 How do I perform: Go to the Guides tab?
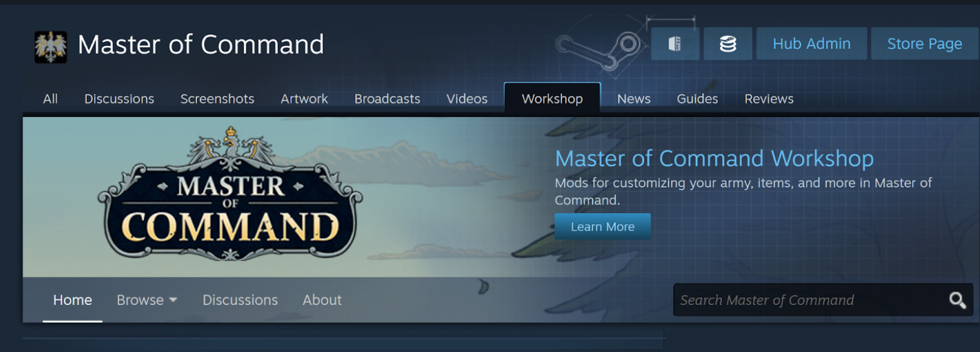tap(697, 99)
